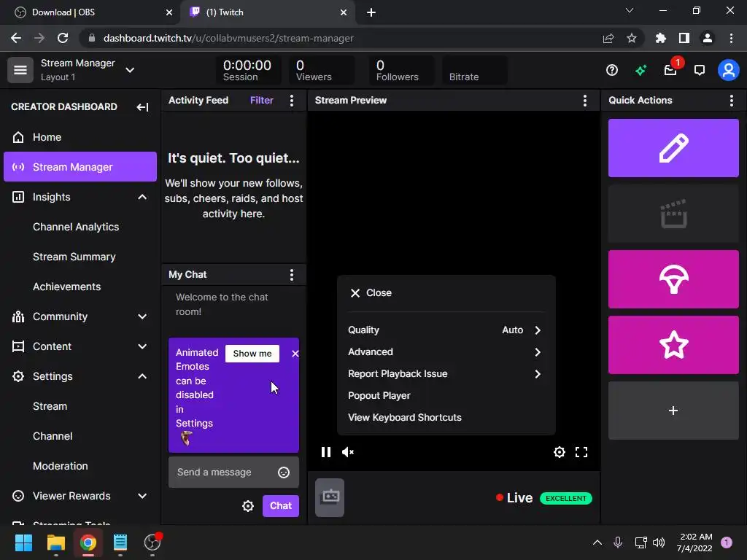Open Channel Analytics page
747x560 pixels.
tap(76, 227)
